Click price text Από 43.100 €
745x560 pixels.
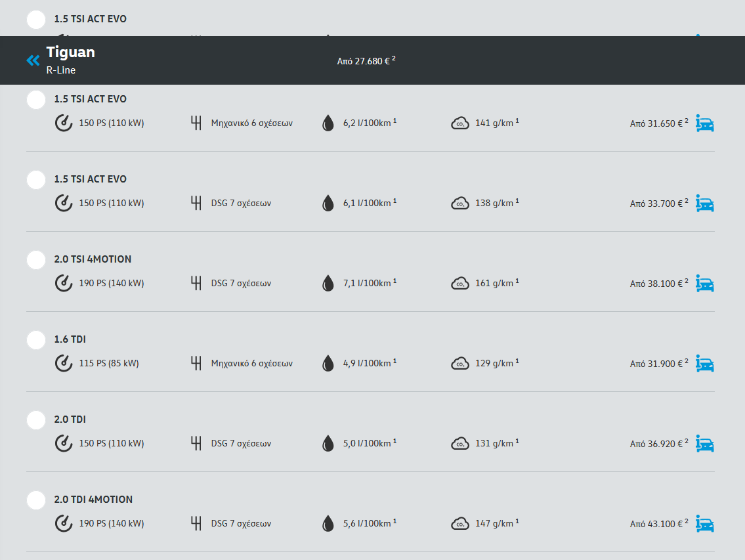[659, 524]
